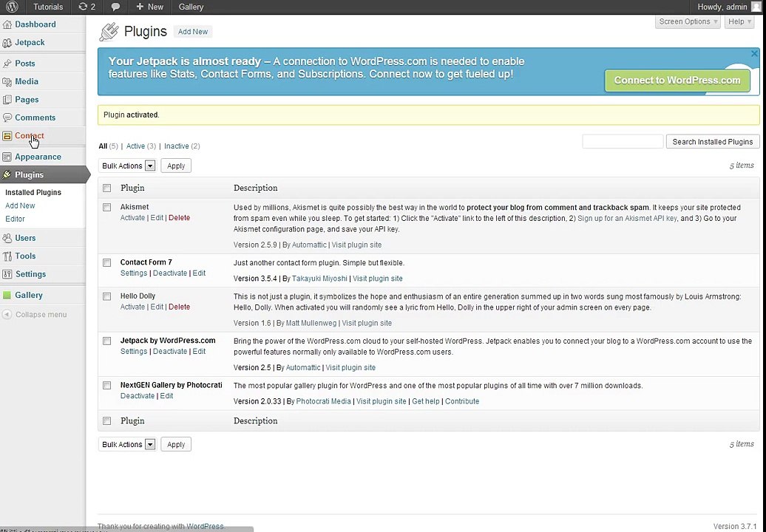Delete the Hello Dolly plugin
The height and width of the screenshot is (532, 766).
coord(179,307)
